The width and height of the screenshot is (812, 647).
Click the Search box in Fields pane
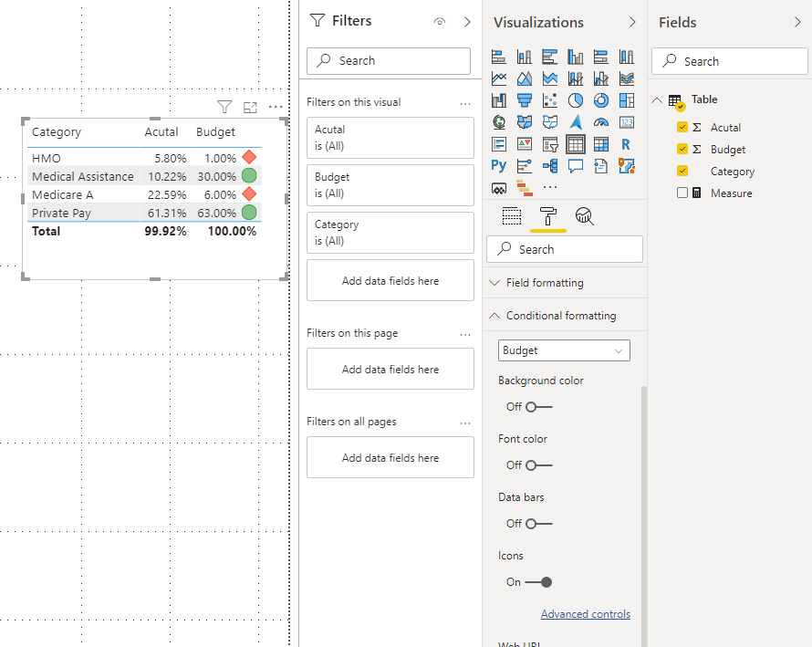pos(729,62)
